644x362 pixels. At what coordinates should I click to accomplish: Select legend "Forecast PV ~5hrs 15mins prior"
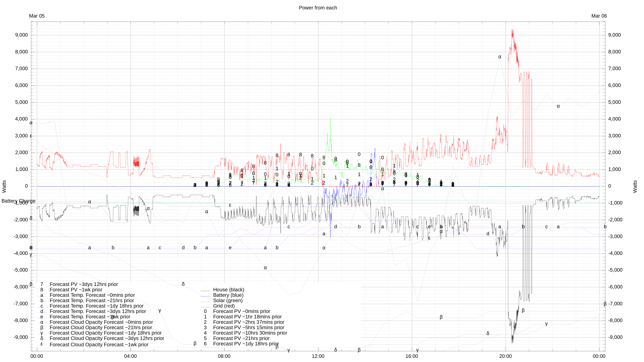249,328
